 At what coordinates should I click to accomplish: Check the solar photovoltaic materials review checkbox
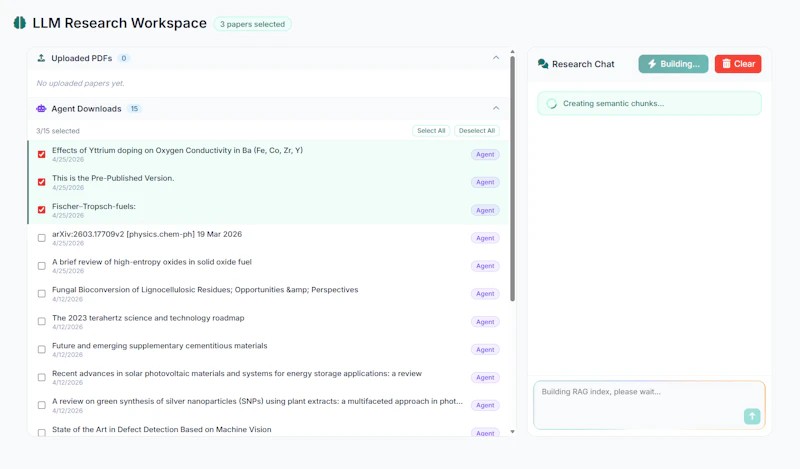[x=42, y=377]
